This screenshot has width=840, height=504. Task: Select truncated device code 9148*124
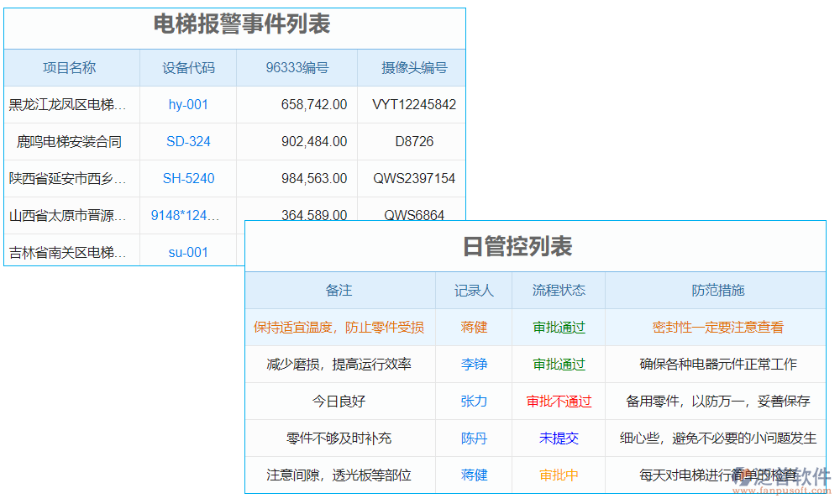[x=187, y=215]
